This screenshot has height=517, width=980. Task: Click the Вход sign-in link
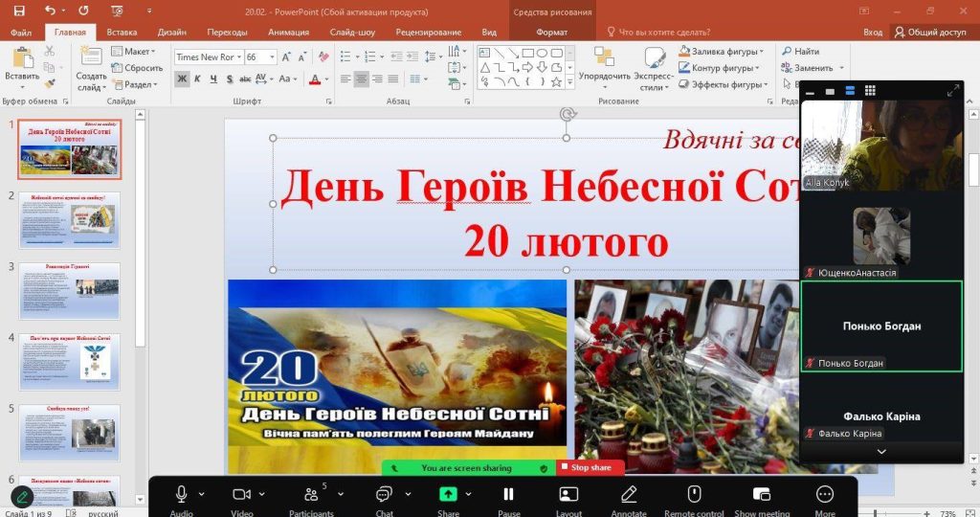[x=873, y=32]
